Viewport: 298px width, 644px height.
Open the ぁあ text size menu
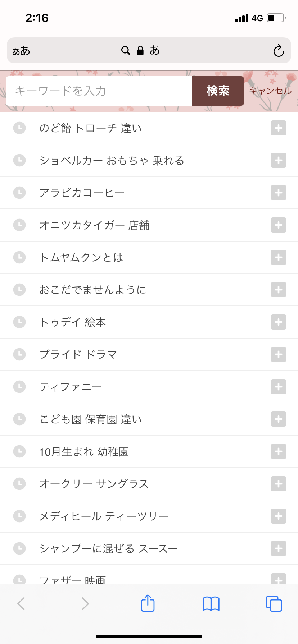(x=21, y=51)
